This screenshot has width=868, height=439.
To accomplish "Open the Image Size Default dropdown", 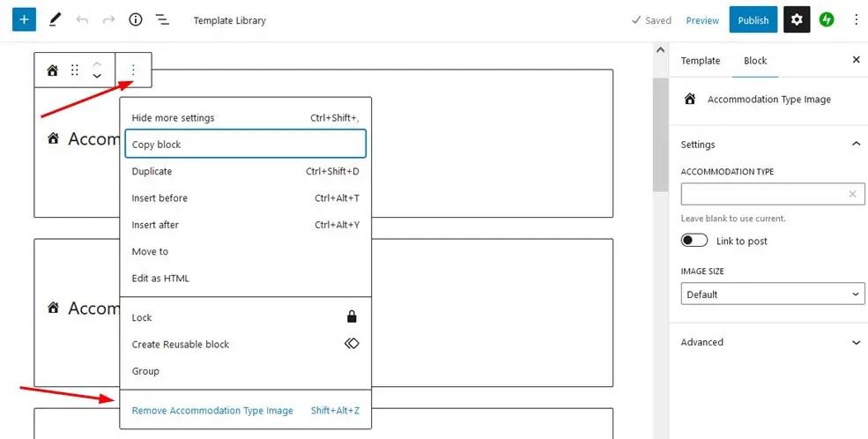I will [x=772, y=294].
